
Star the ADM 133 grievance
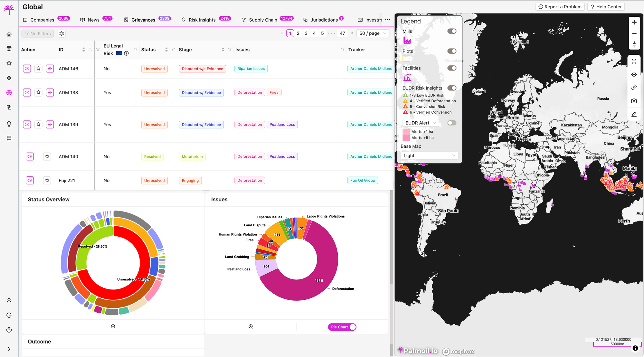pos(38,93)
